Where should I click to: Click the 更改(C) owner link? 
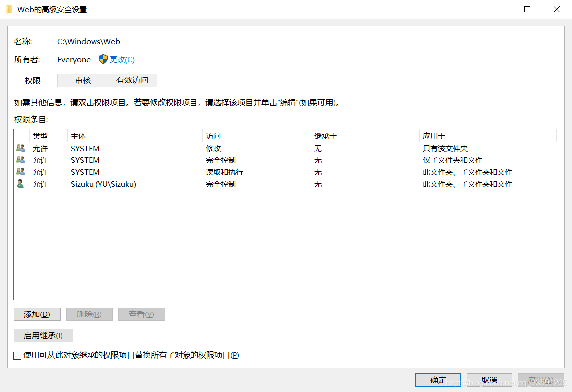122,60
